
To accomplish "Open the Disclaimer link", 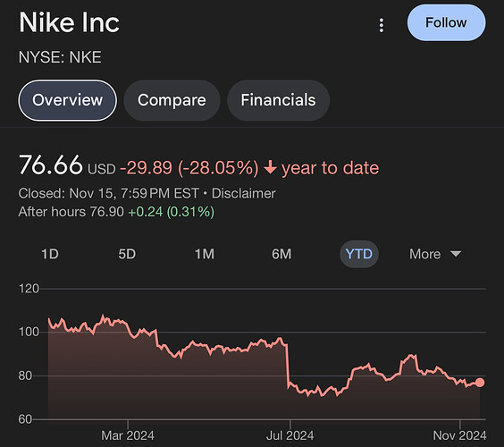I will tap(244, 194).
